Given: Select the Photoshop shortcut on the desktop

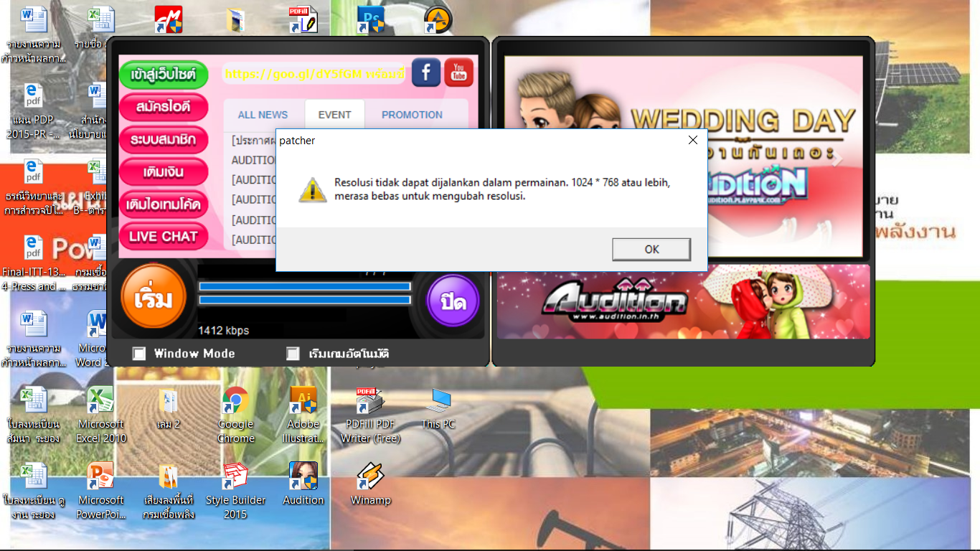Looking at the screenshot, I should pyautogui.click(x=372, y=19).
